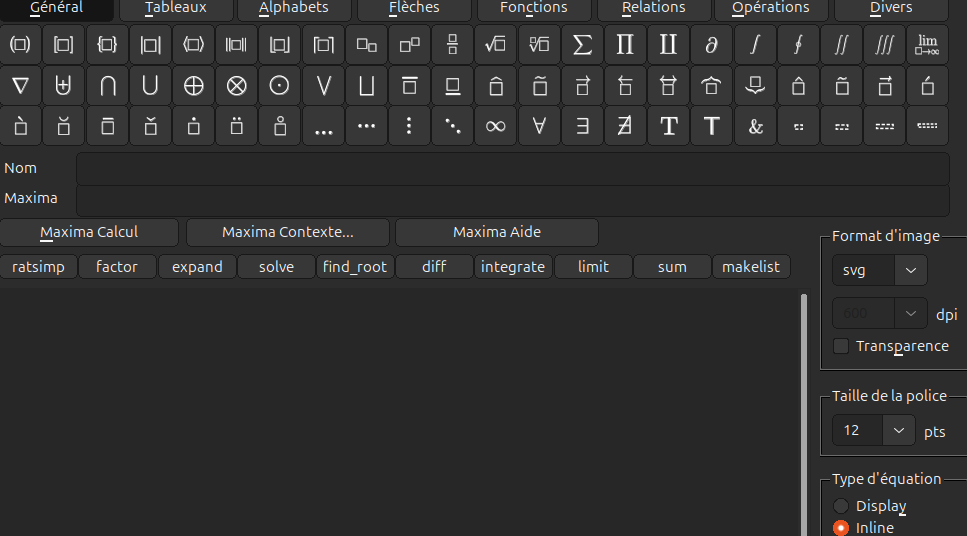Insert the nabla operator symbol
Image resolution: width=967 pixels, height=536 pixels.
(x=20, y=86)
